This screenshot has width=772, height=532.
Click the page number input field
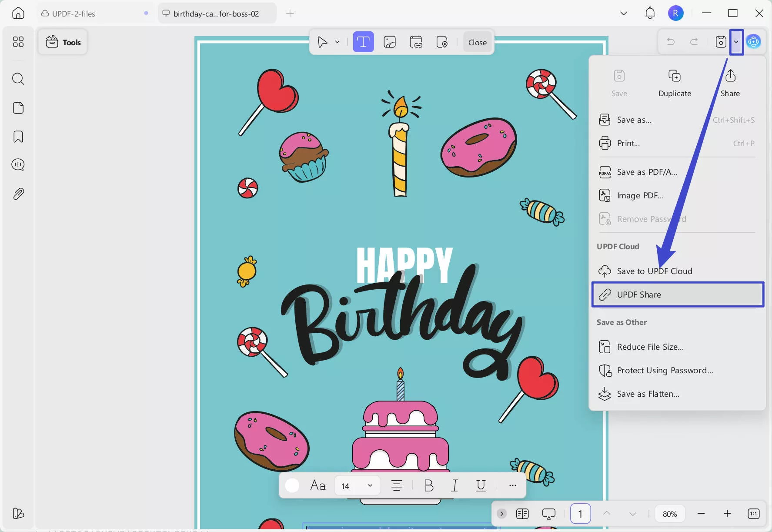pos(580,514)
